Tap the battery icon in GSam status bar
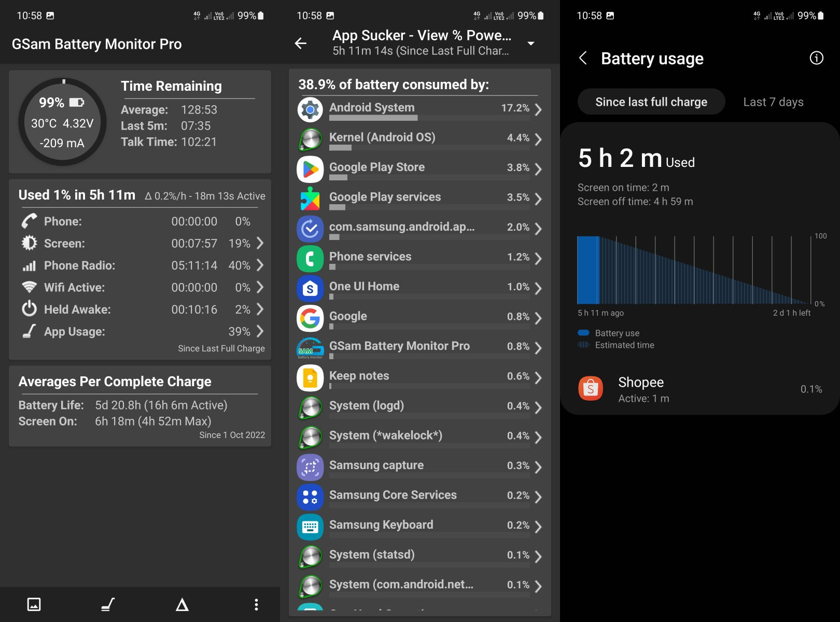840x622 pixels. 260,16
